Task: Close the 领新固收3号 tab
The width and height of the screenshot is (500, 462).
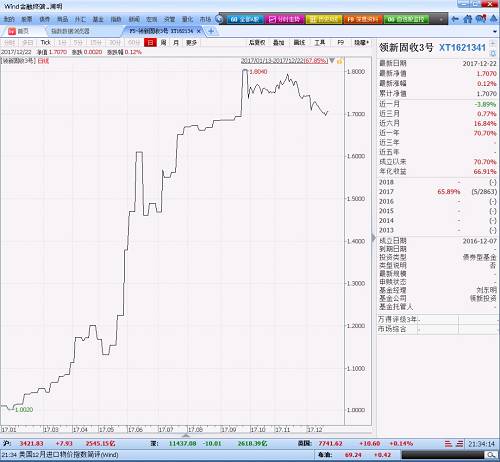Action: pos(199,31)
